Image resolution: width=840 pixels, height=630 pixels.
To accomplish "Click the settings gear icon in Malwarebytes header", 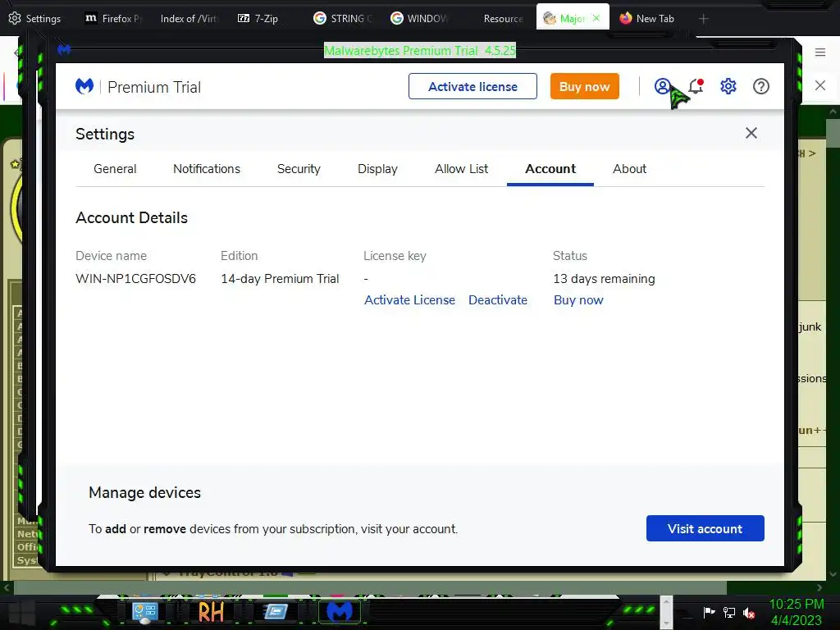I will pyautogui.click(x=728, y=86).
